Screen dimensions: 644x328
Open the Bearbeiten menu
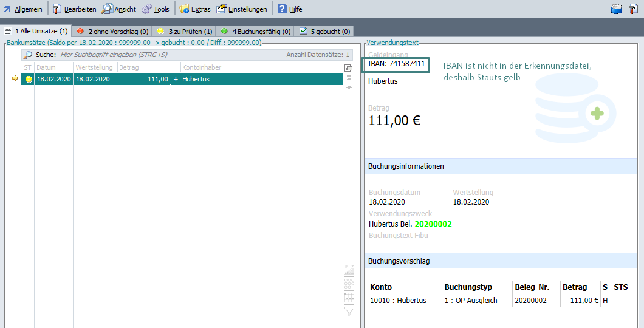click(x=74, y=9)
